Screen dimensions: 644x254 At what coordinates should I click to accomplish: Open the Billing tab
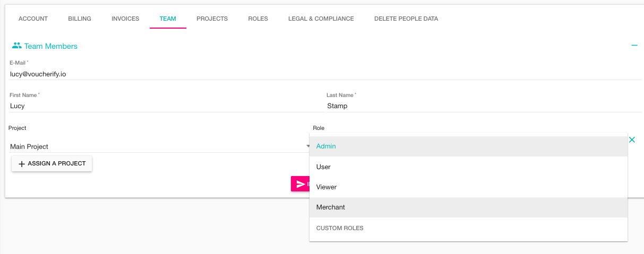point(80,19)
